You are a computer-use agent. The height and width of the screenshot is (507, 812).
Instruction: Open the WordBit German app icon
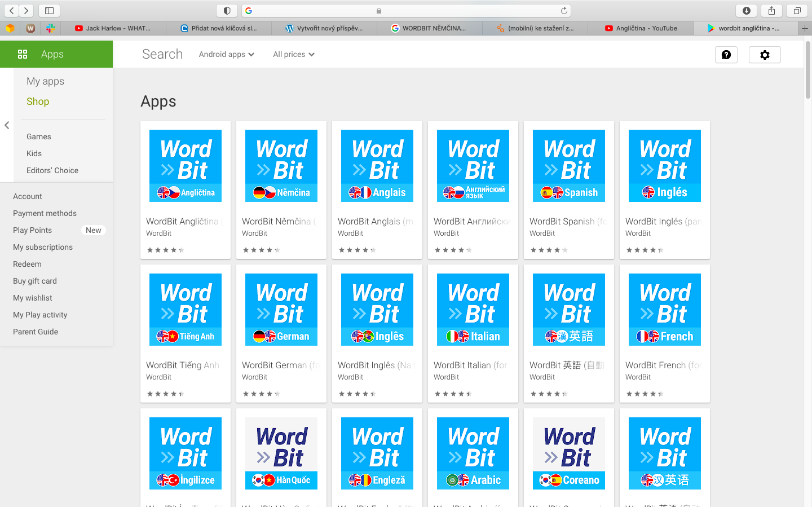click(281, 310)
